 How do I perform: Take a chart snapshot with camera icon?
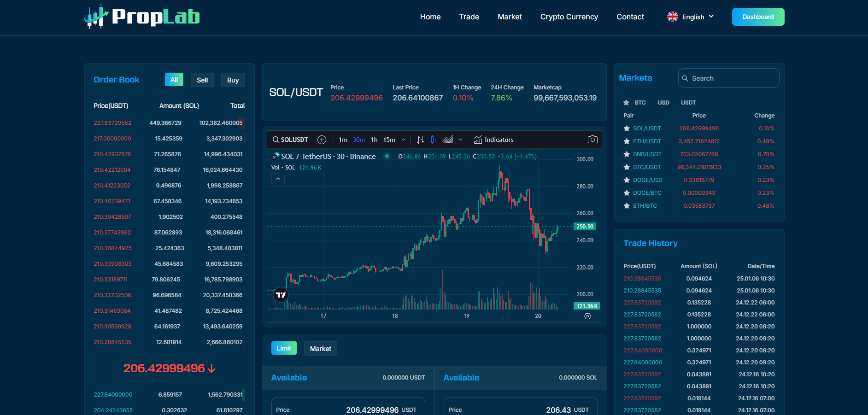click(x=592, y=140)
